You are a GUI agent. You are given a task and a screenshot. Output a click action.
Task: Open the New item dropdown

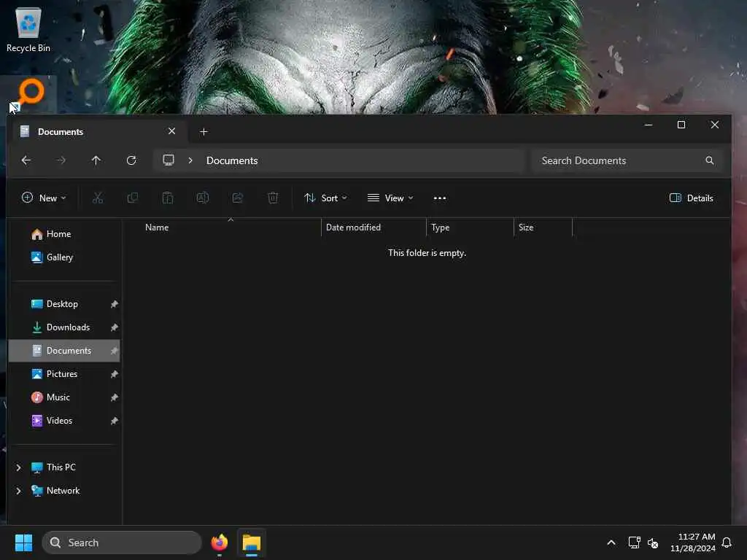pos(44,198)
